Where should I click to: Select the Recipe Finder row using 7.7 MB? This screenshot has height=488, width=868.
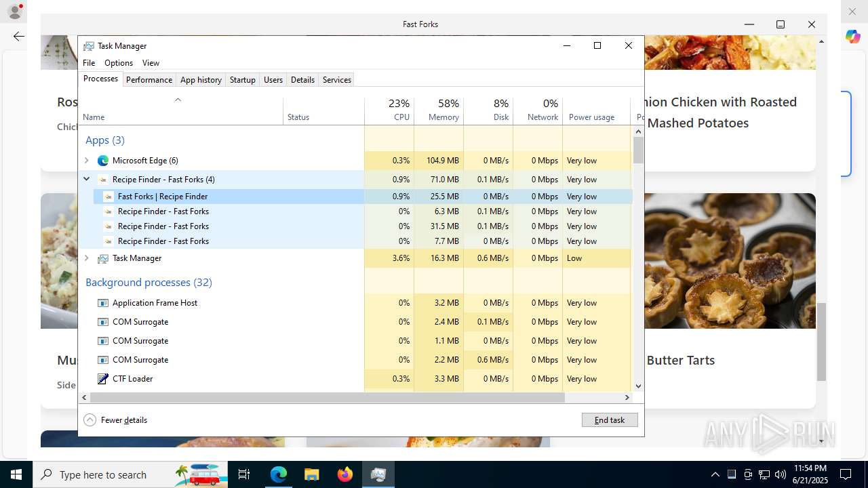(356, 241)
